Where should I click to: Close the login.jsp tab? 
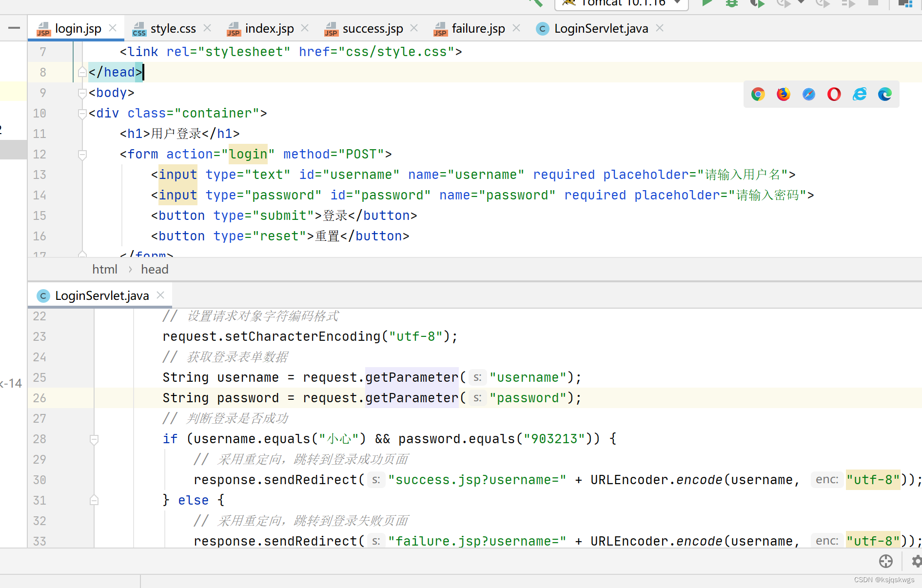[113, 28]
